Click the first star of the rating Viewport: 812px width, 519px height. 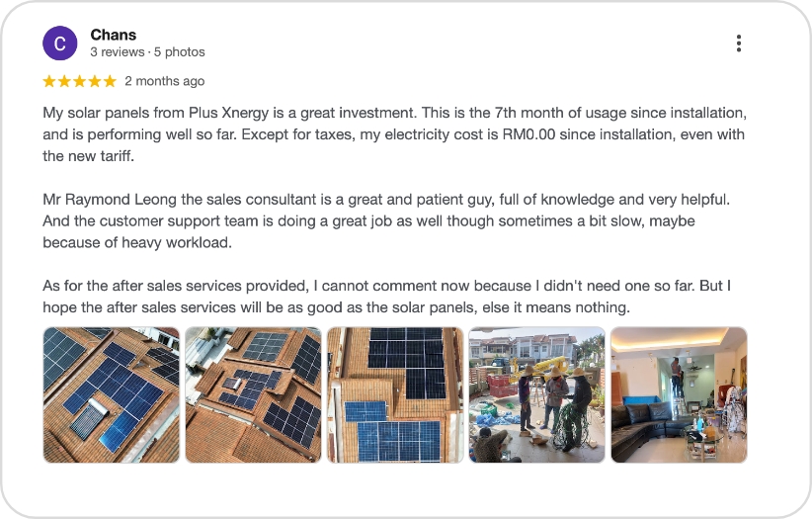click(49, 81)
